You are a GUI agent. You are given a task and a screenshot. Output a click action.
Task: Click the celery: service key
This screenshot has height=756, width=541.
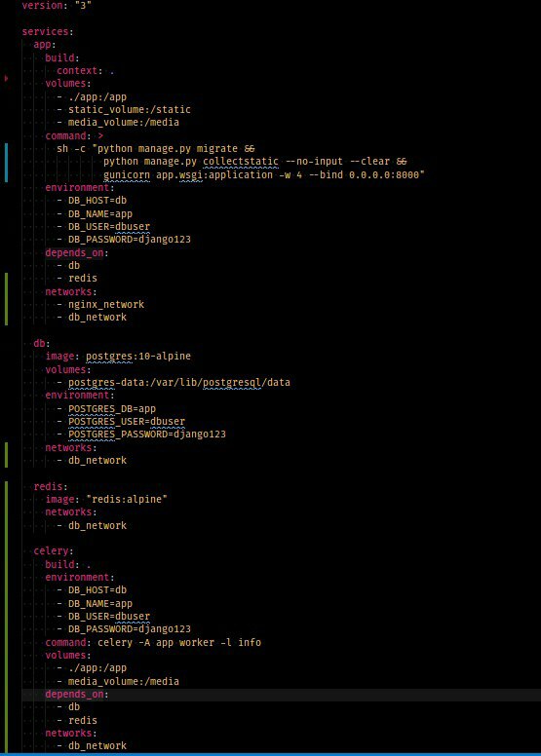point(54,551)
